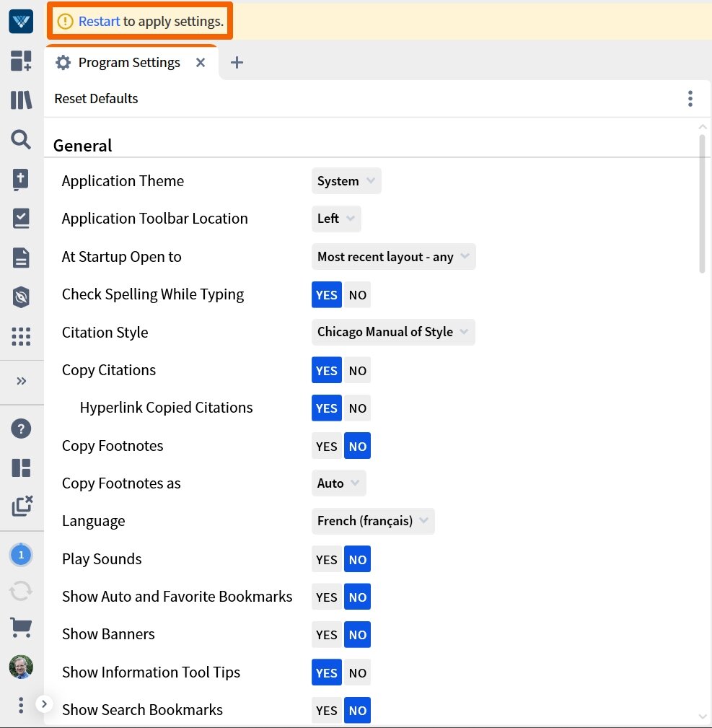Image resolution: width=712 pixels, height=728 pixels.
Task: Close the Program Settings tab
Action: click(x=201, y=62)
